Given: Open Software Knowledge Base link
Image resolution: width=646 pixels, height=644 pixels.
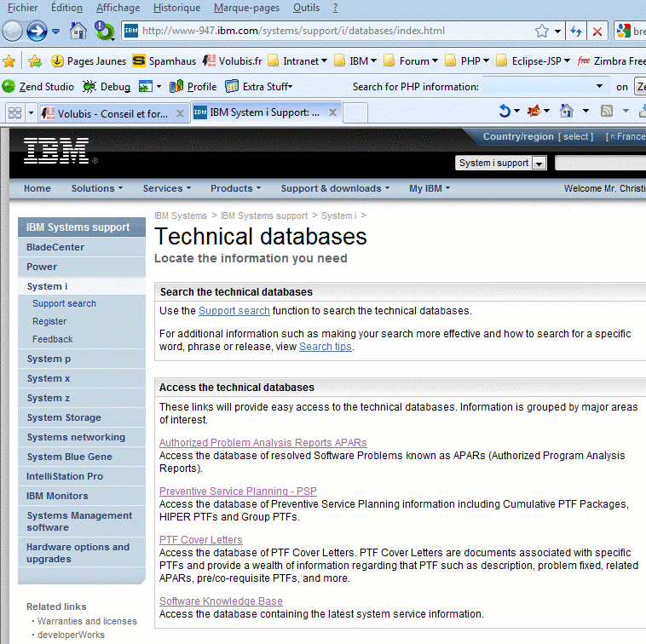Looking at the screenshot, I should pos(221,601).
